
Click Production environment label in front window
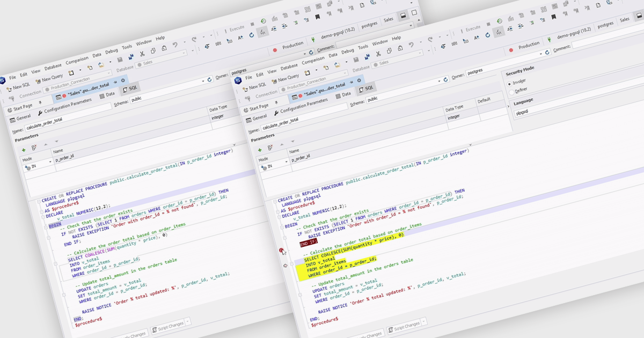529,45
